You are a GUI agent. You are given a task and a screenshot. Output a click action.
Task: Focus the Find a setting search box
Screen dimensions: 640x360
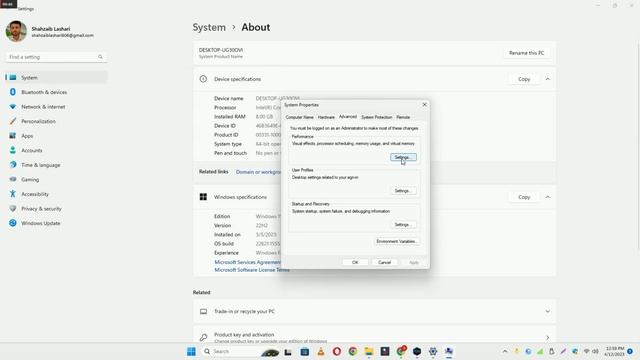[56, 57]
